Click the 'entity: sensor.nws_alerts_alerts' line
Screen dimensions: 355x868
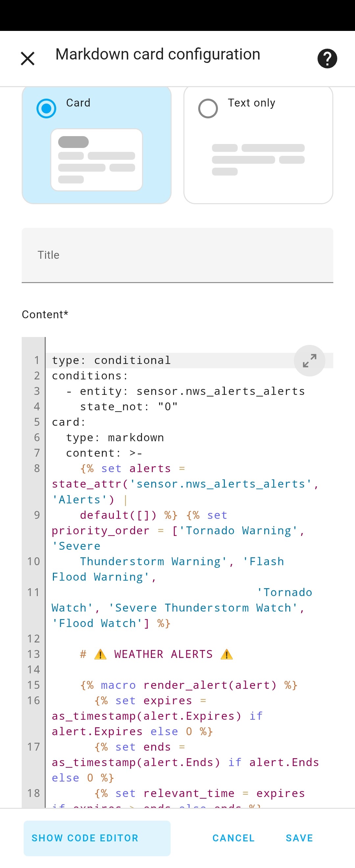(x=186, y=391)
